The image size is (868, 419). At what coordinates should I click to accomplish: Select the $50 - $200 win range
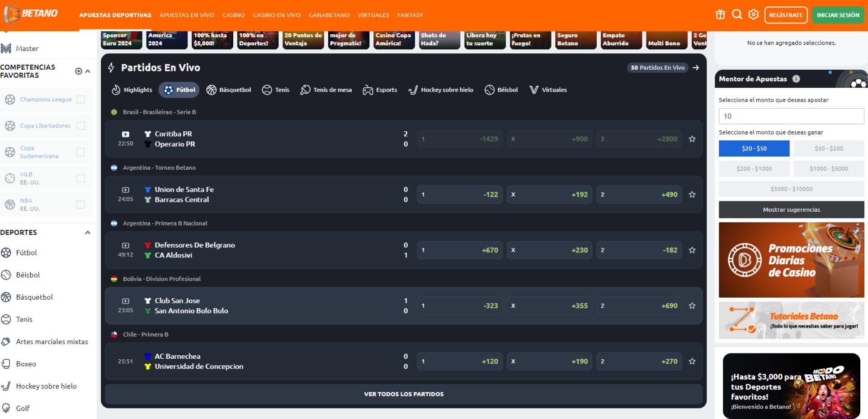pos(829,148)
